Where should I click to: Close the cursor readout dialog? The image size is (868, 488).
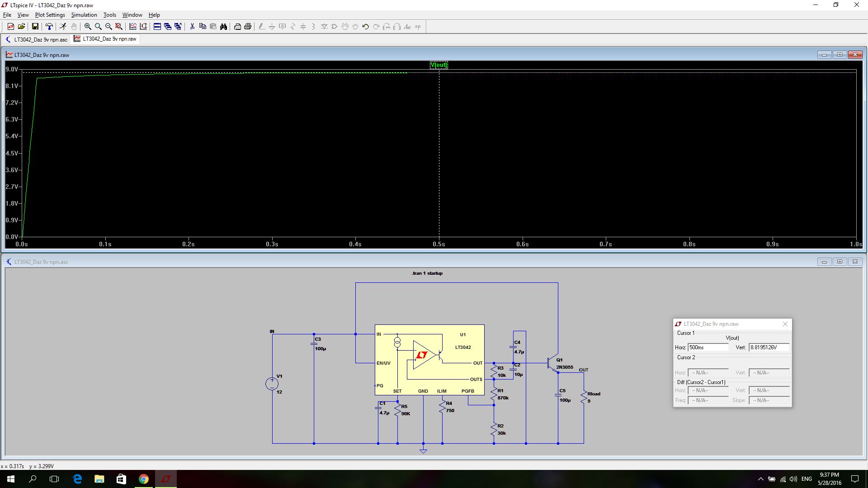click(x=785, y=324)
